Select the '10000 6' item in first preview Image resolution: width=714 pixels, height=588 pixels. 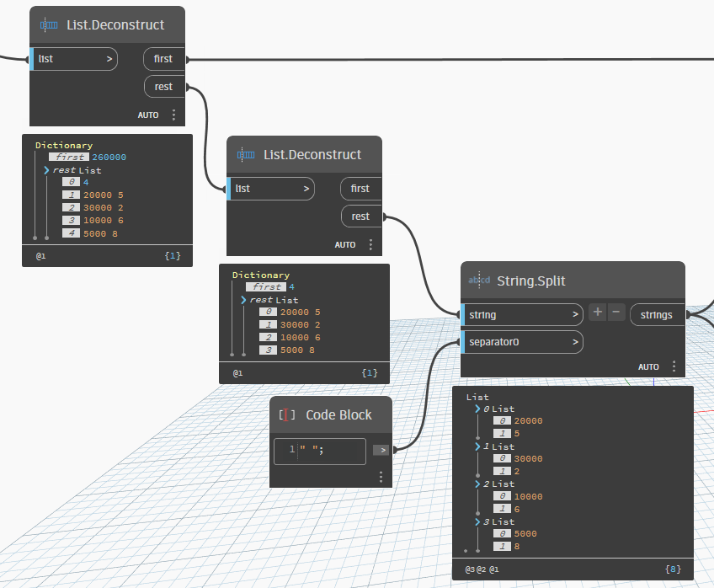(104, 221)
